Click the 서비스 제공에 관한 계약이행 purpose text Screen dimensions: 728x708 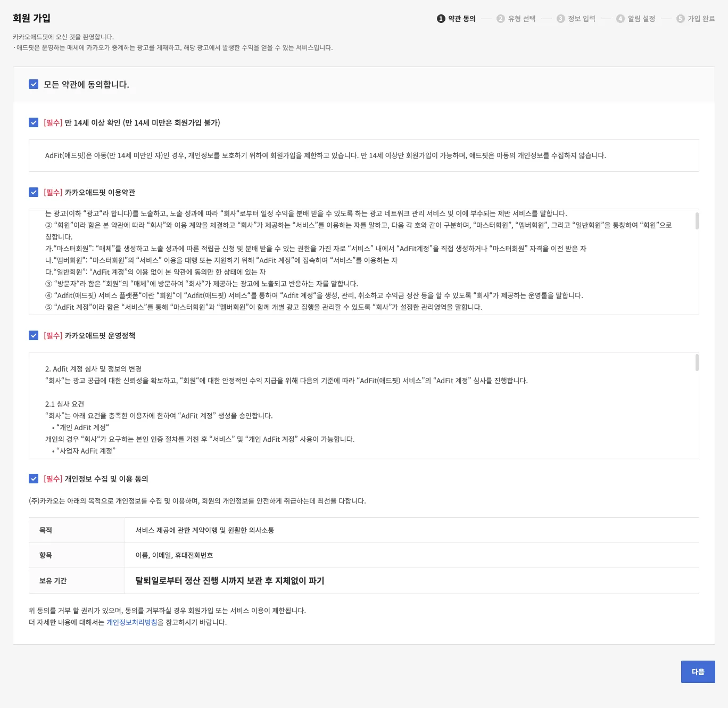pyautogui.click(x=205, y=530)
